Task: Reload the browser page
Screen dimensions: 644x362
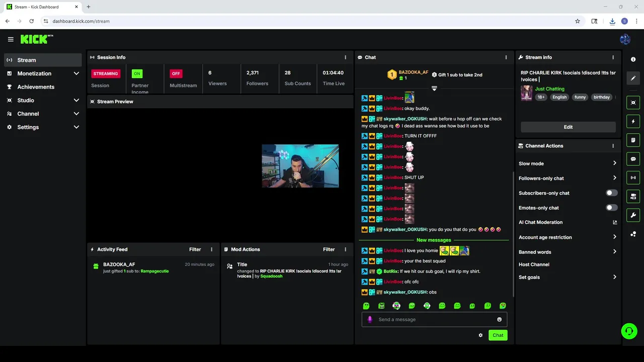Action: click(x=31, y=21)
